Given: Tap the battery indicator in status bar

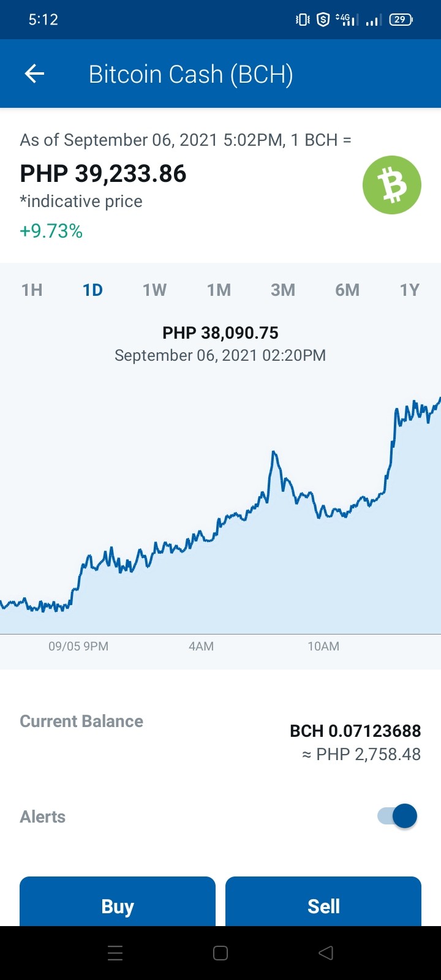Looking at the screenshot, I should pyautogui.click(x=401, y=20).
